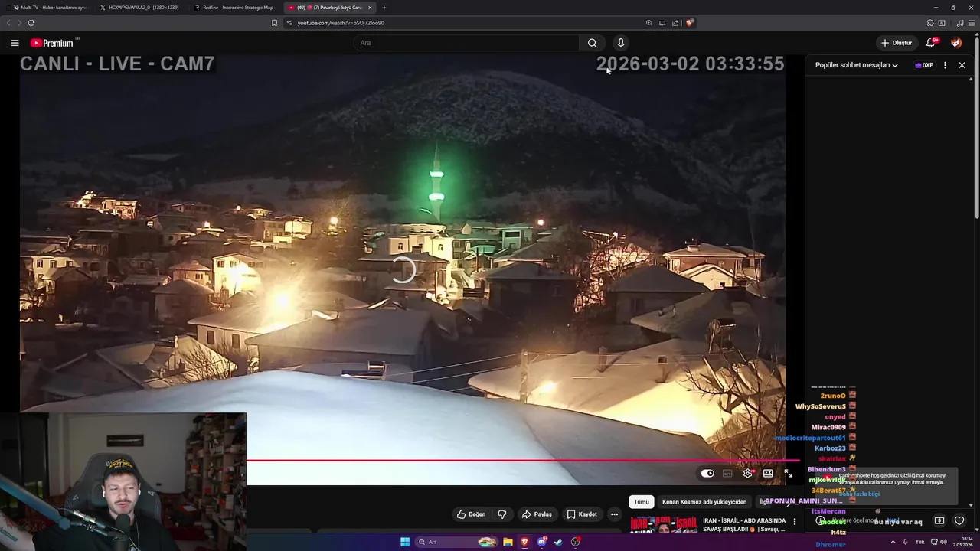Open picture-in-picture icon in address bar
Viewport: 980px width, 551px height.
click(662, 23)
